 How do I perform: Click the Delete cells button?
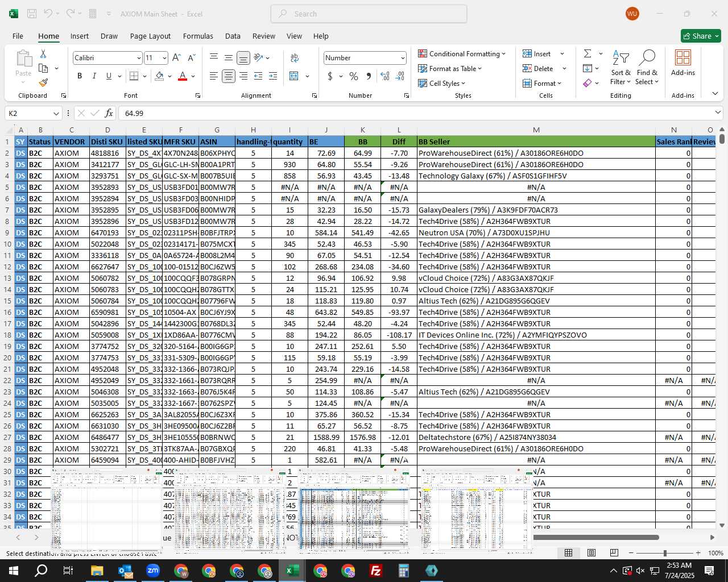(x=537, y=68)
